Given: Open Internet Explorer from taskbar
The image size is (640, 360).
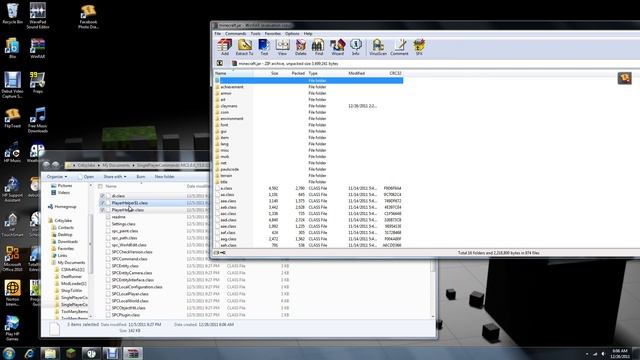Looking at the screenshot, I should 29,353.
